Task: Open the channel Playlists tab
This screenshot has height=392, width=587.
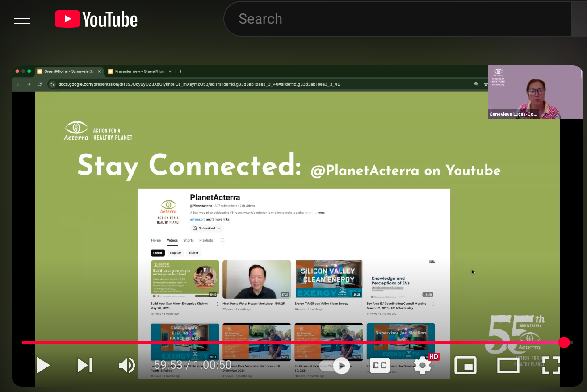Action: 206,240
